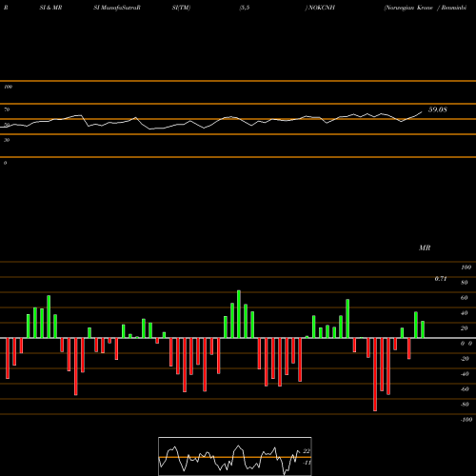
Task: Click the -11 value in mini chart
Action: [x=307, y=463]
